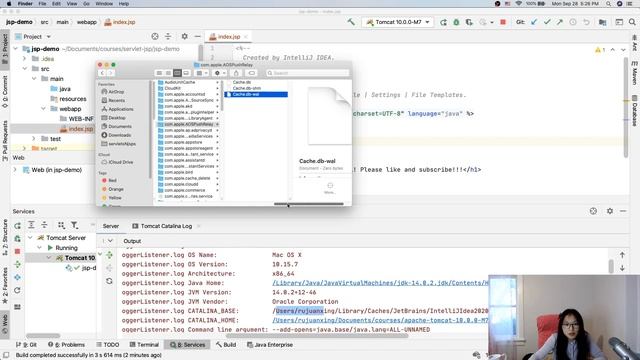640x360 pixels.
Task: Open the Problems tool window tab
Action: [x=66, y=345]
